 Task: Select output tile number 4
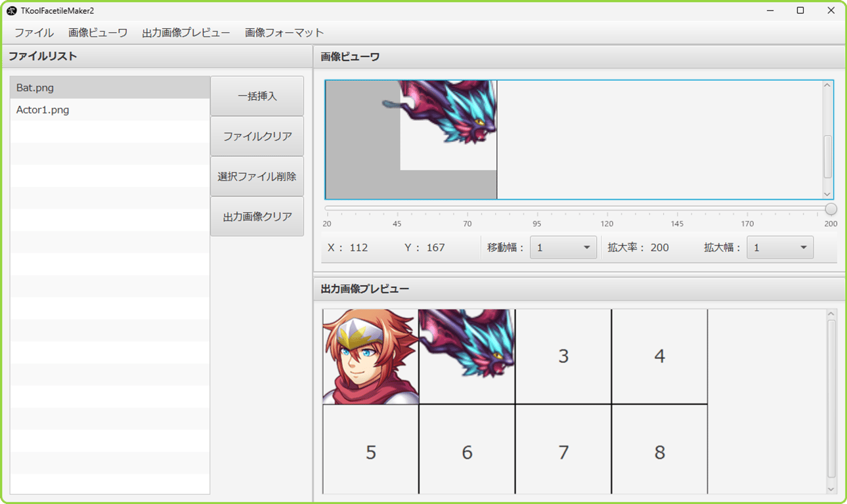point(660,356)
